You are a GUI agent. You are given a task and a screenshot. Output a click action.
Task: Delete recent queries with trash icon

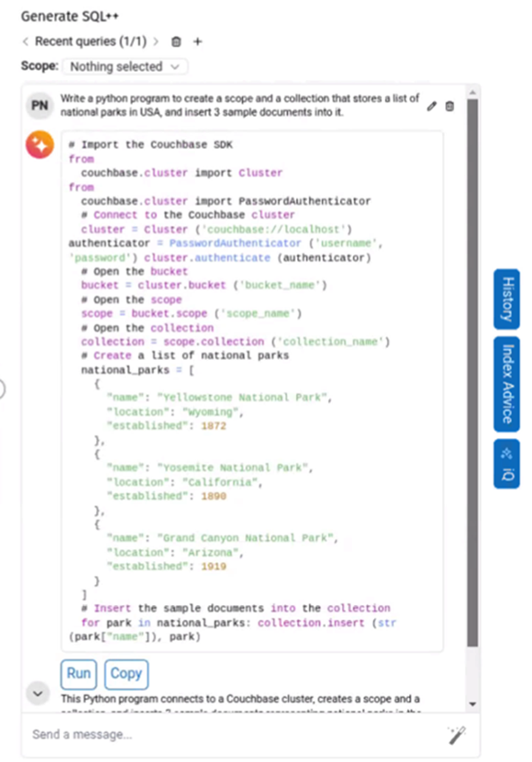point(177,42)
